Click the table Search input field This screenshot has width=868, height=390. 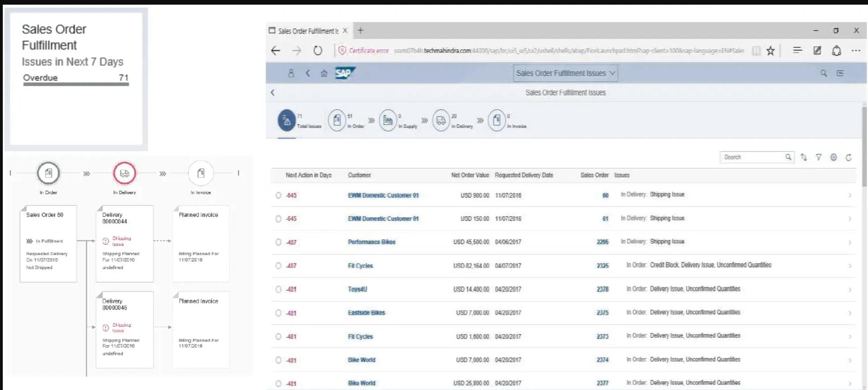[751, 158]
